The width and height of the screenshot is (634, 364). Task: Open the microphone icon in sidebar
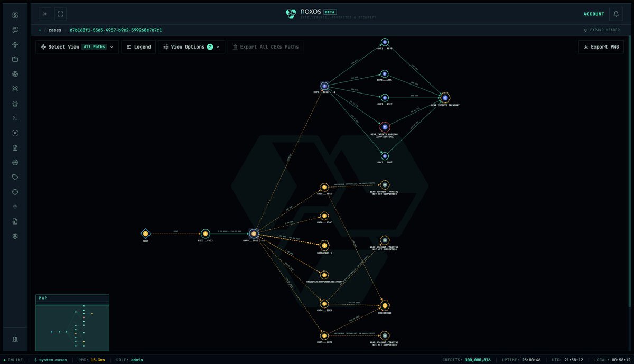pyautogui.click(x=15, y=207)
